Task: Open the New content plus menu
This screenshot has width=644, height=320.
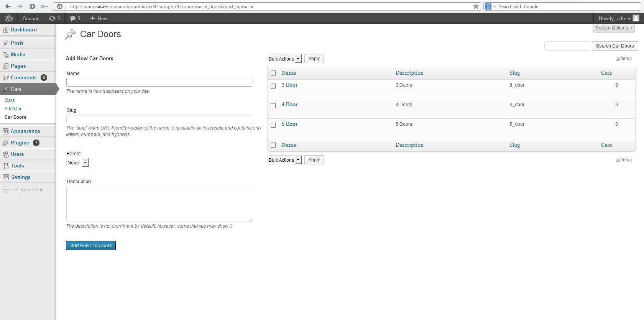Action: pos(99,18)
